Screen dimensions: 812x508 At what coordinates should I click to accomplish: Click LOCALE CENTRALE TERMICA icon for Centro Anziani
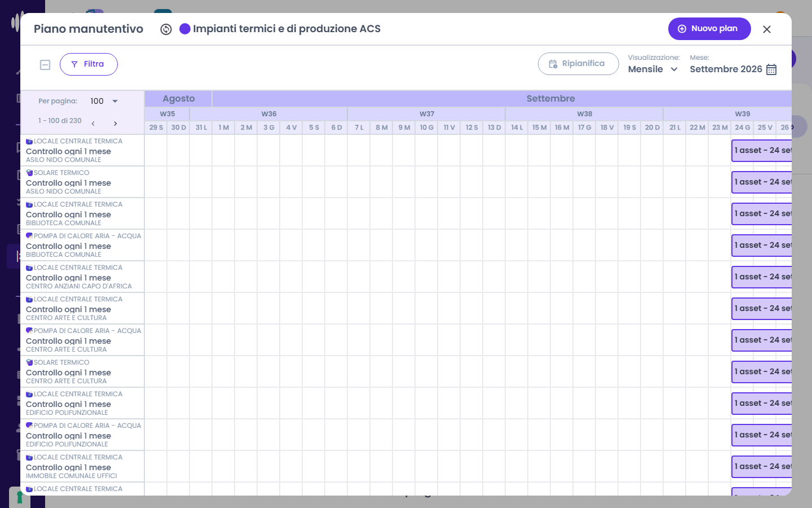coord(29,268)
